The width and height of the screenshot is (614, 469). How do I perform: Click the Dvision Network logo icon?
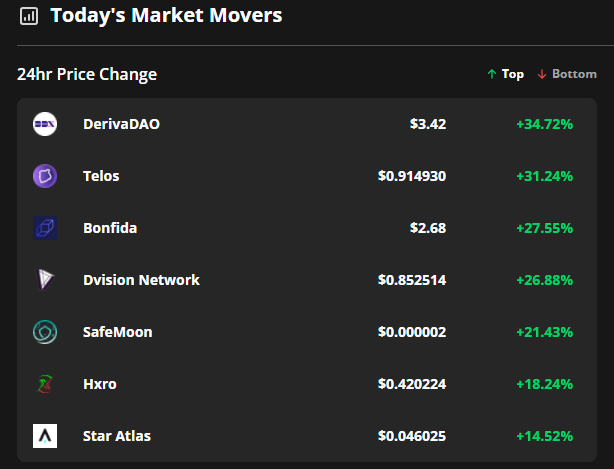(45, 280)
